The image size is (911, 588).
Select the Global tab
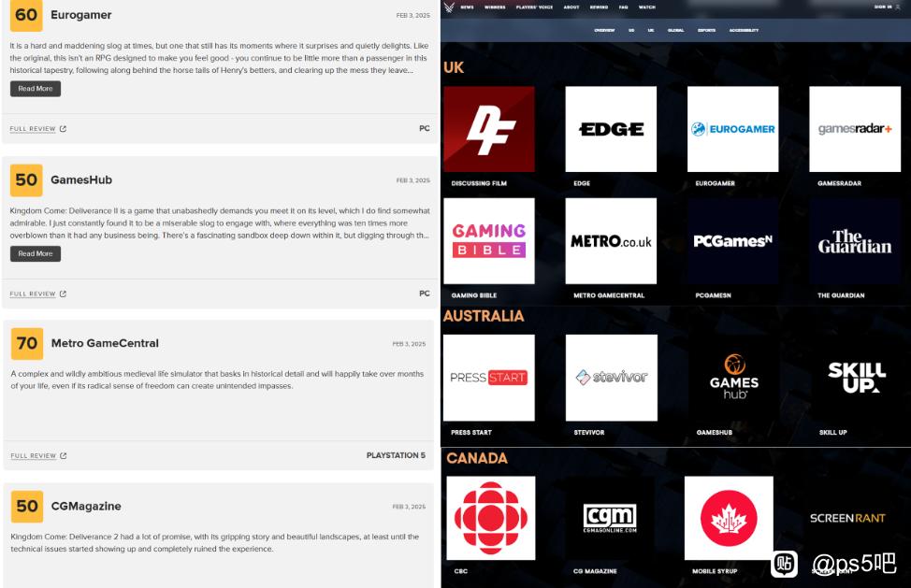[675, 30]
